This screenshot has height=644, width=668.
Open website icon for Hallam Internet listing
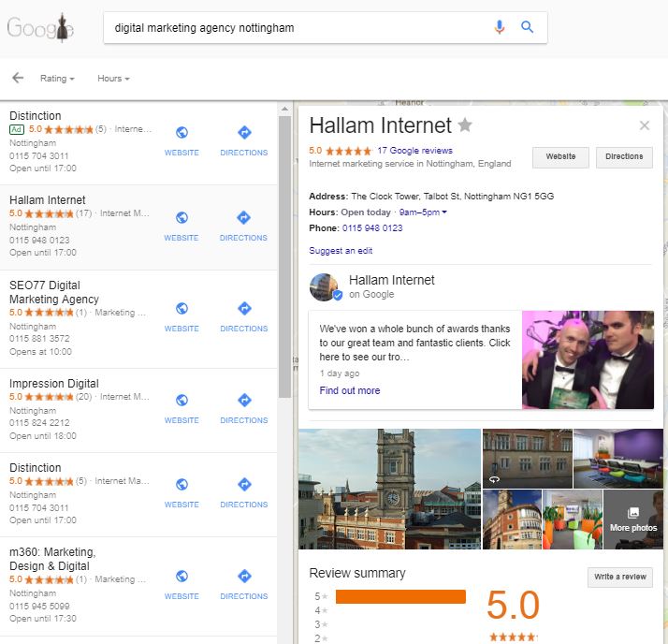[x=182, y=218]
